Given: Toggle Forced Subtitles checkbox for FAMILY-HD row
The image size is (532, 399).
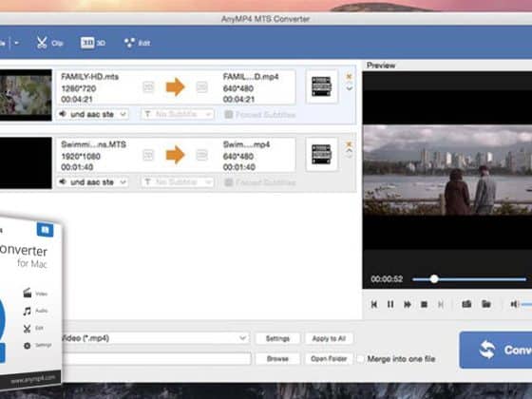Looking at the screenshot, I should pyautogui.click(x=229, y=115).
